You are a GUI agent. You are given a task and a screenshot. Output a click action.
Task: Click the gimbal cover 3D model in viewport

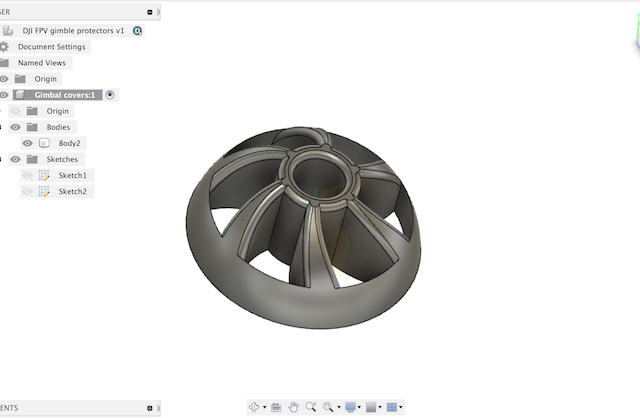[x=303, y=227]
